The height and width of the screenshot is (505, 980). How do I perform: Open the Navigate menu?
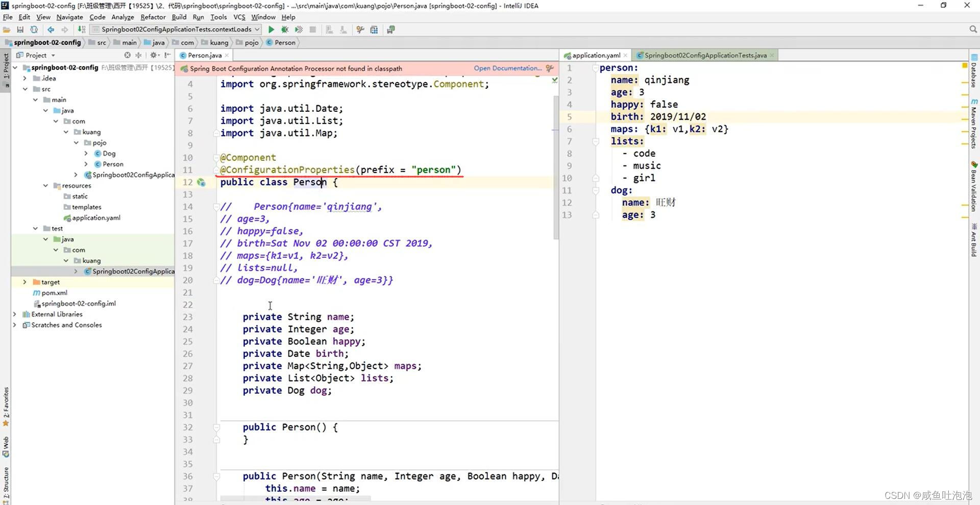[69, 17]
